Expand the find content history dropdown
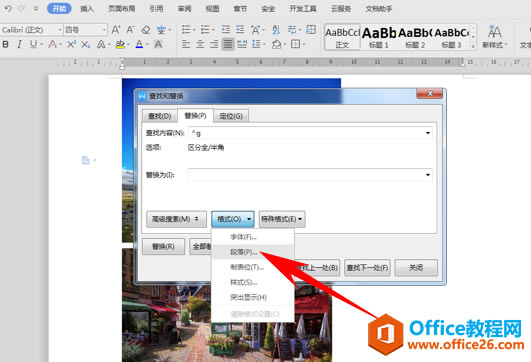 point(428,133)
